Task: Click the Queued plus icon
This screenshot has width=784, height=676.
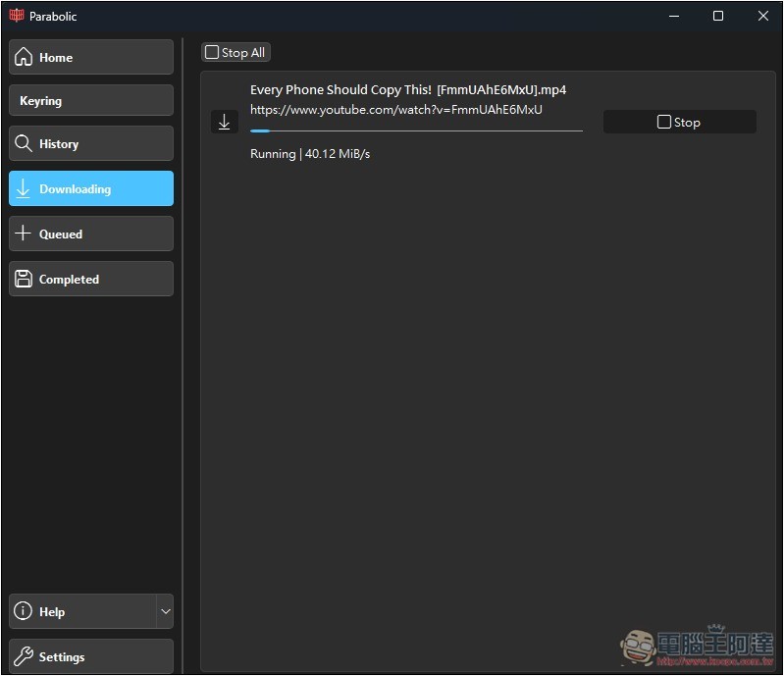Action: [x=24, y=234]
